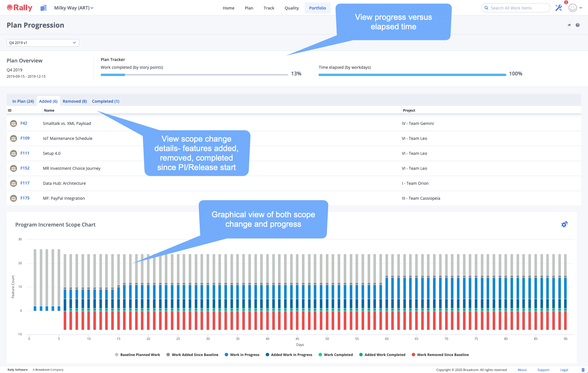
Task: Open the scope chart settings gear
Action: pos(564,224)
